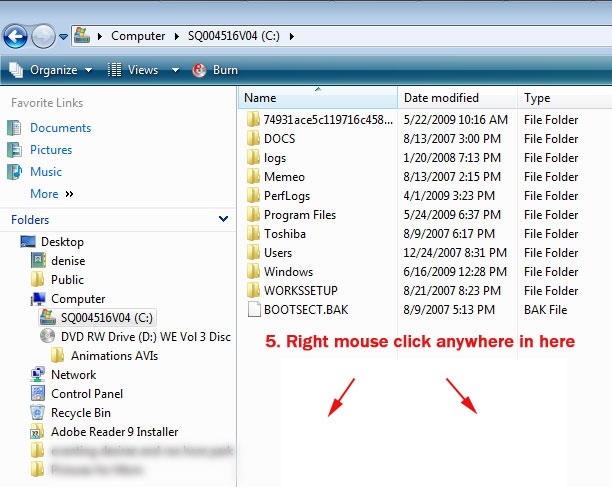612x487 pixels.
Task: Click the Windows folder icon in file list
Action: point(252,272)
